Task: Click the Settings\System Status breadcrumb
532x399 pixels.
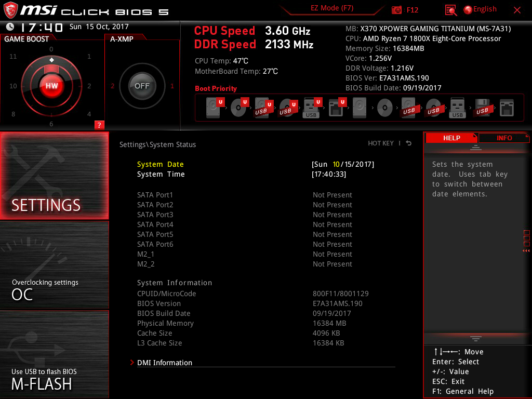Action: coord(157,144)
